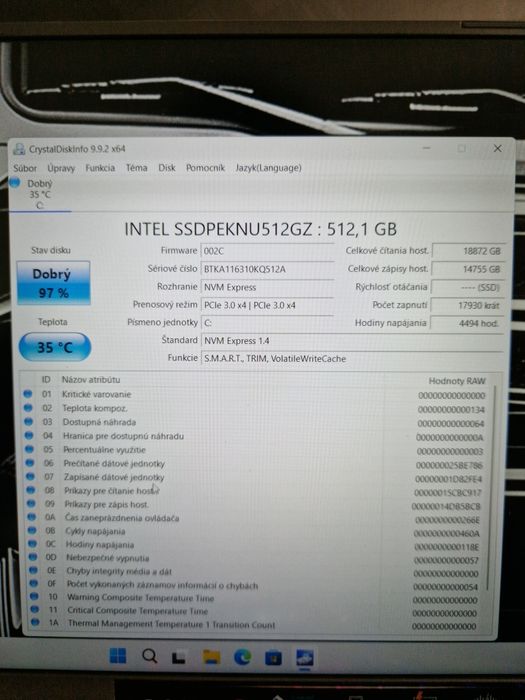Click the Písmeno jednotky field C:
The image size is (525, 700).
[x=267, y=322]
